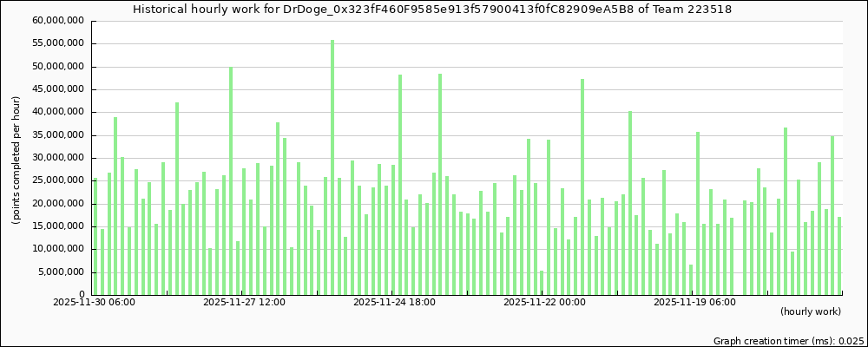Select the 2025-11-27 12:00 time label
This screenshot has height=347, width=868.
(244, 303)
